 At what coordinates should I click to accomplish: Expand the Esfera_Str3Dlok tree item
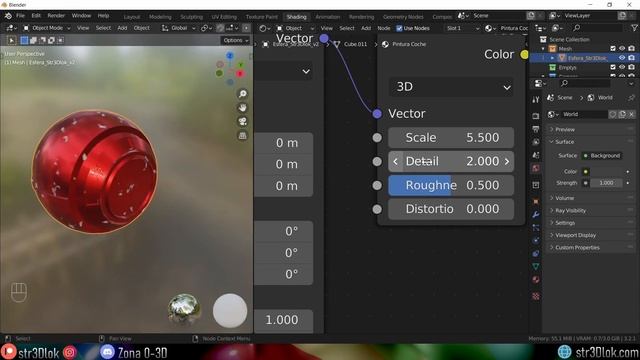pyautogui.click(x=553, y=58)
